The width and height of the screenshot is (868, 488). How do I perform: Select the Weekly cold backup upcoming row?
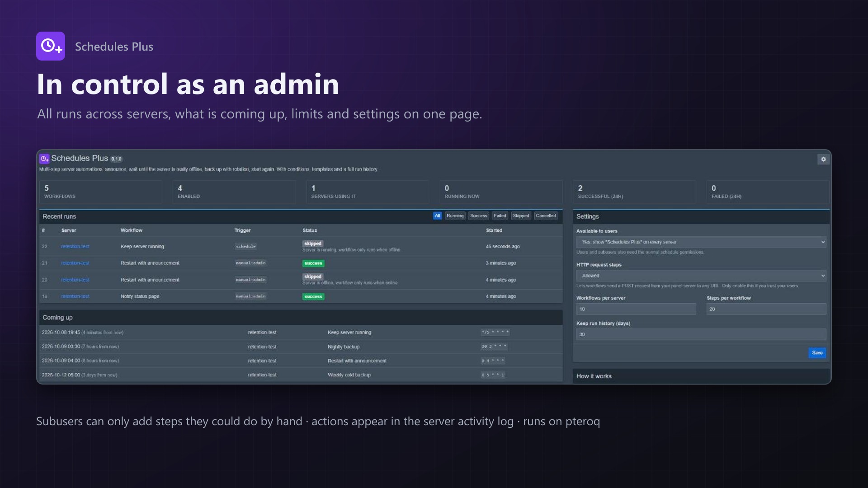pyautogui.click(x=301, y=375)
